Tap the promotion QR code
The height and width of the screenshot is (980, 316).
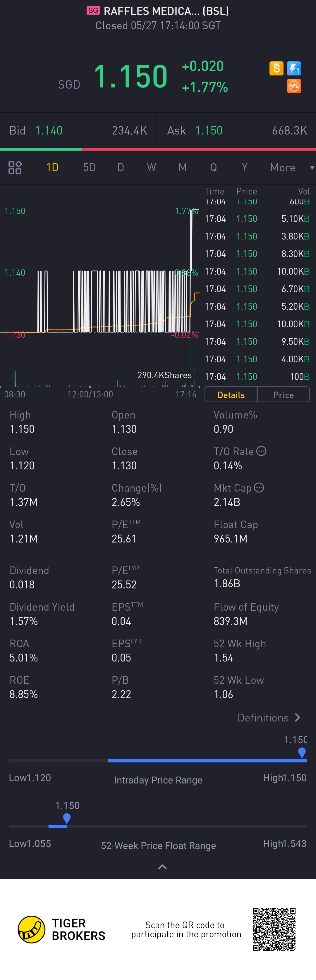(274, 929)
